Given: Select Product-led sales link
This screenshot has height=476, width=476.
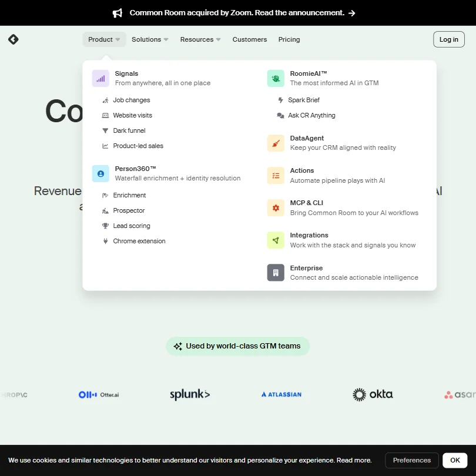Looking at the screenshot, I should point(138,146).
